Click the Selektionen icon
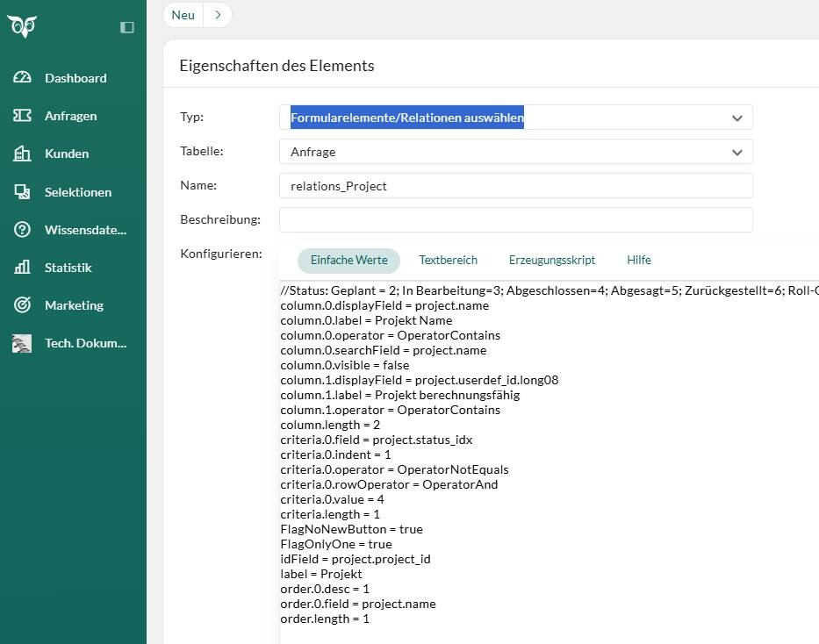This screenshot has width=819, height=644. tap(22, 192)
